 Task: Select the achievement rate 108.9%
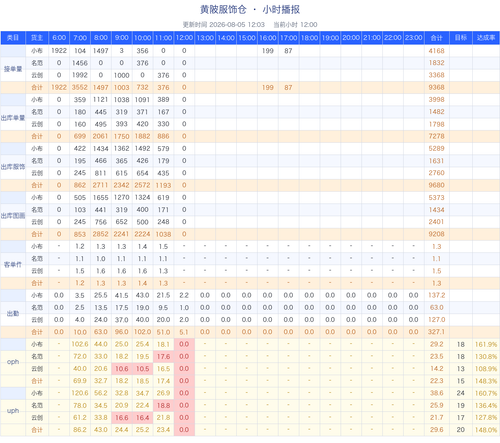click(x=486, y=369)
